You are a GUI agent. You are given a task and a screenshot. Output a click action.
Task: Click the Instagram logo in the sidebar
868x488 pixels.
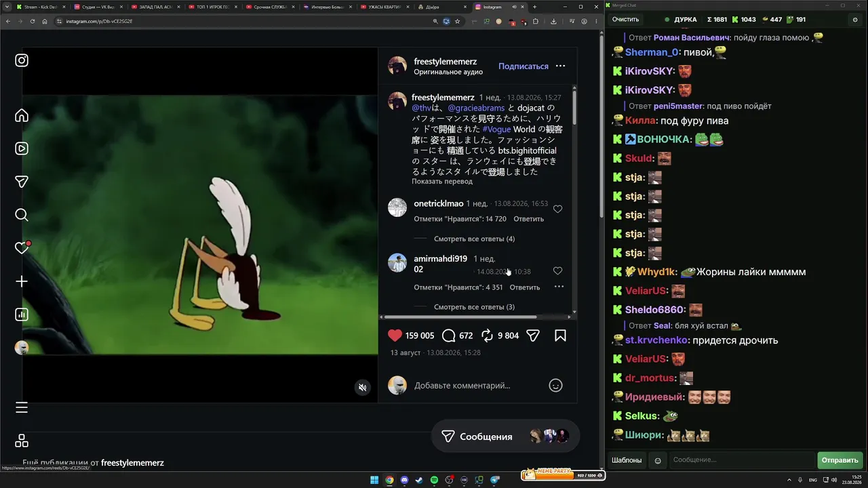pos(22,60)
